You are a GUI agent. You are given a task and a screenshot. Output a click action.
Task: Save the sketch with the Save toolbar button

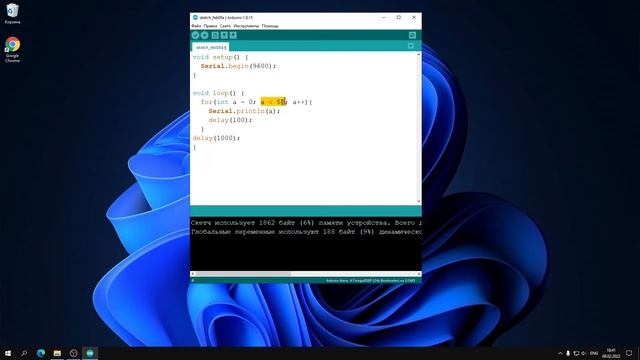click(x=233, y=36)
